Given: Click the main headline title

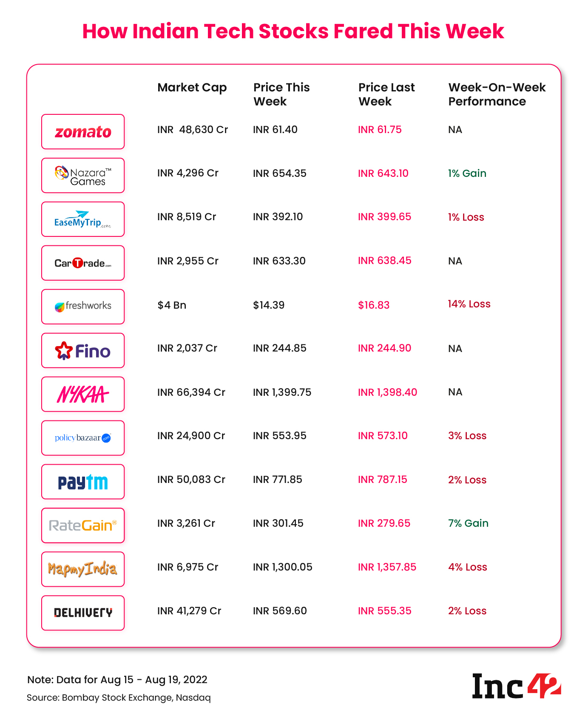Looking at the screenshot, I should [293, 31].
